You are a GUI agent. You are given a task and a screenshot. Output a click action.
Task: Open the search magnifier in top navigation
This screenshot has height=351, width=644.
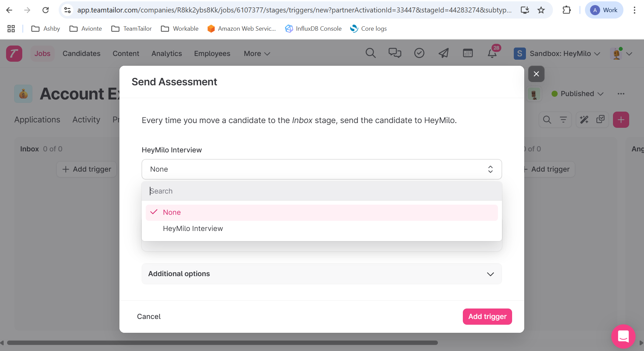370,53
